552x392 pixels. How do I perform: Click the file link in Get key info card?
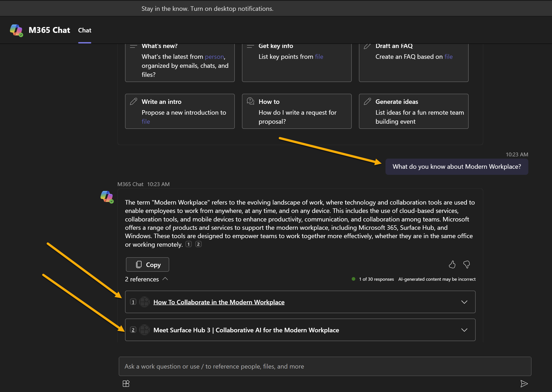point(319,57)
